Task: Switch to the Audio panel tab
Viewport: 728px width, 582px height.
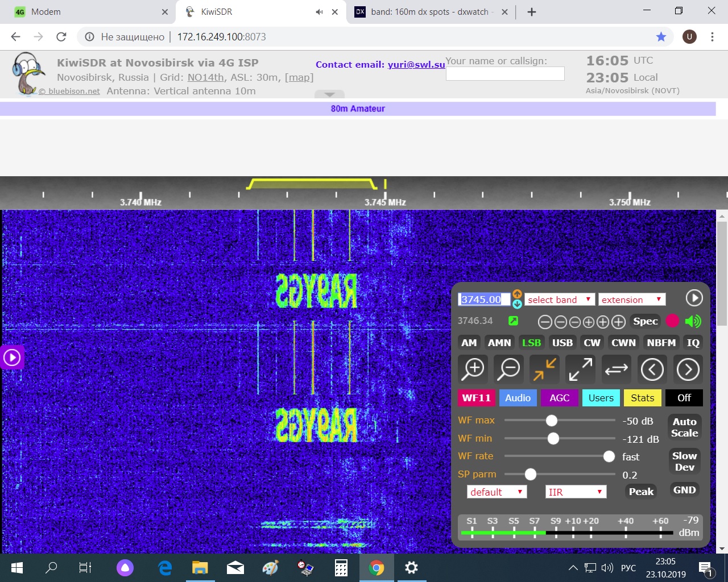Action: click(x=518, y=398)
